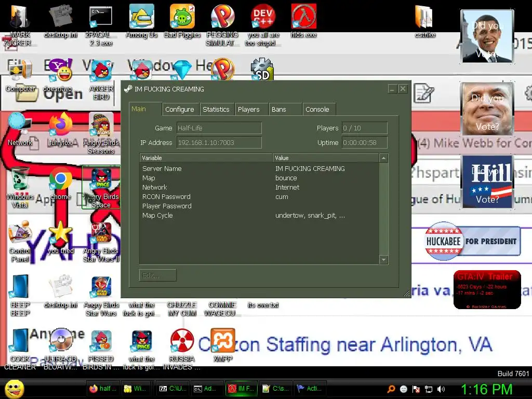Screen dimensions: 532x399
Task: Open the BEEP BEEP desktop icon
Action: coord(20,287)
